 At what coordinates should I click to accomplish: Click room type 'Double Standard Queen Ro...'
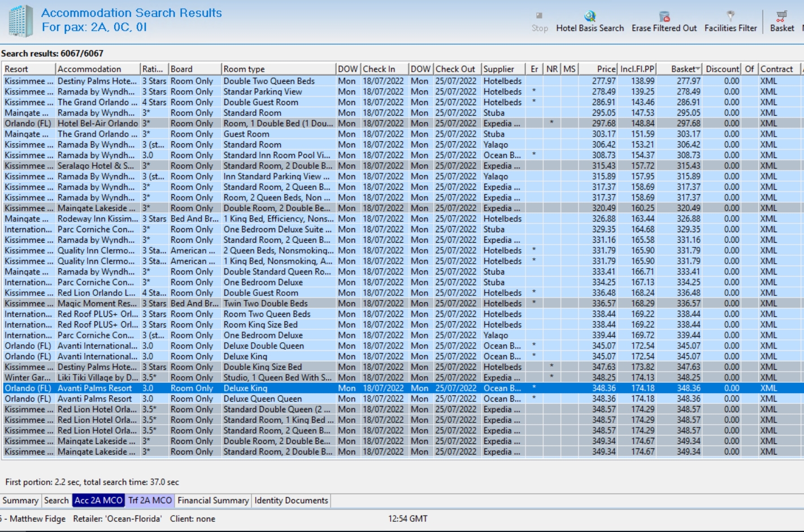point(277,272)
